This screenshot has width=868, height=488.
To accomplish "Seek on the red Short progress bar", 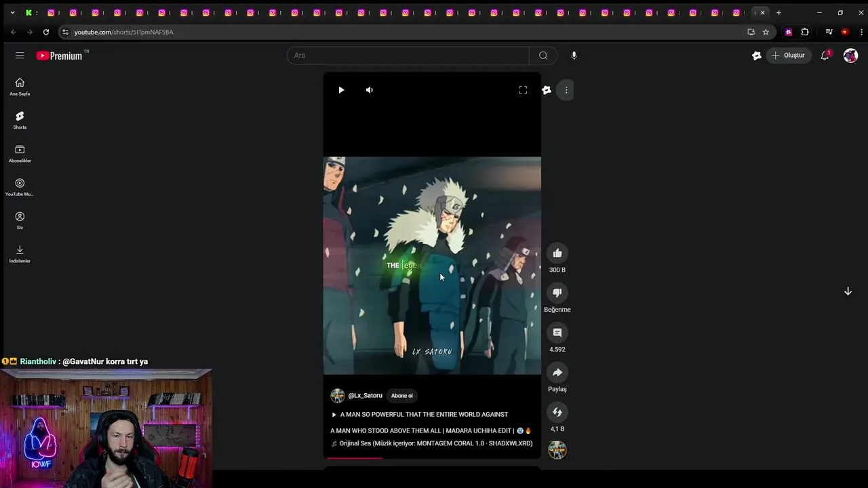I will tap(432, 458).
